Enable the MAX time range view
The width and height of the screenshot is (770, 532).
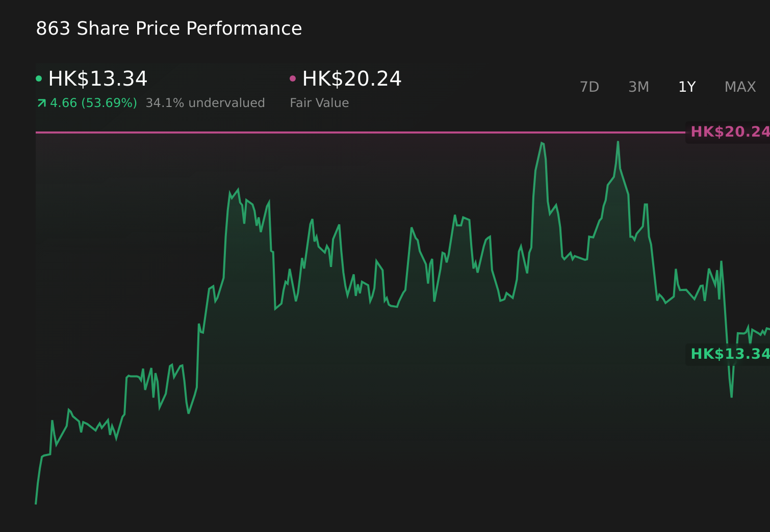click(x=739, y=87)
